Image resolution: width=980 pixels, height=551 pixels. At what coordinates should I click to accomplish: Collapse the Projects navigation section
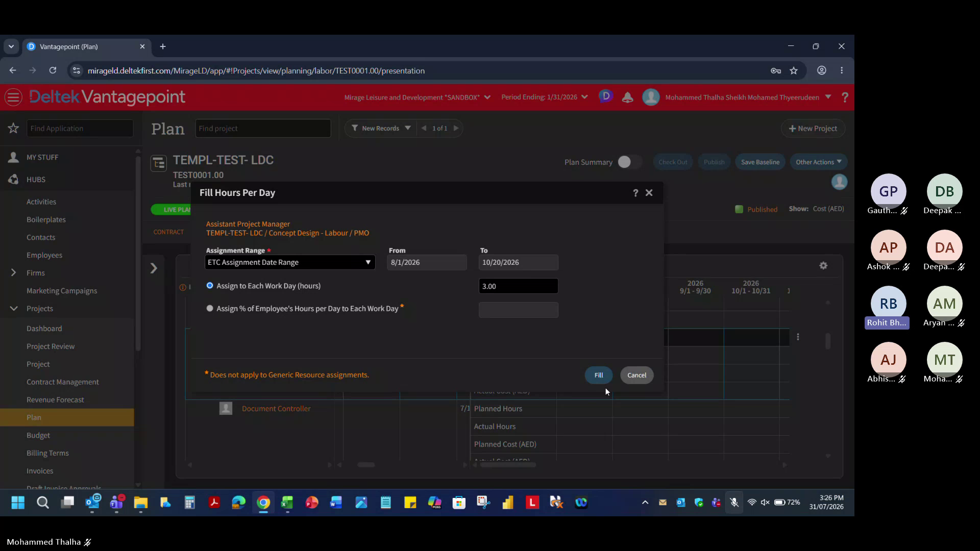(14, 308)
